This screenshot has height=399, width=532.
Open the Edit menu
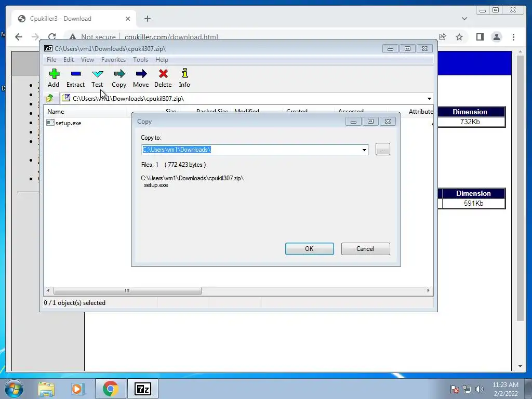point(69,60)
